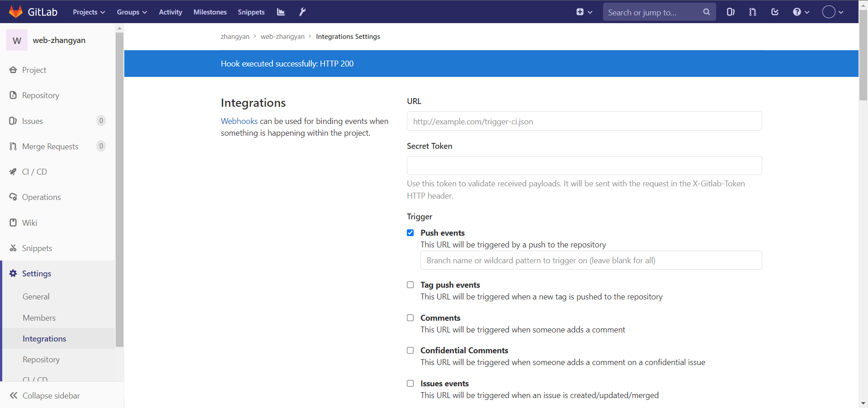This screenshot has width=868, height=408.
Task: Open web-zhangyan breadcrumb link
Action: point(283,37)
